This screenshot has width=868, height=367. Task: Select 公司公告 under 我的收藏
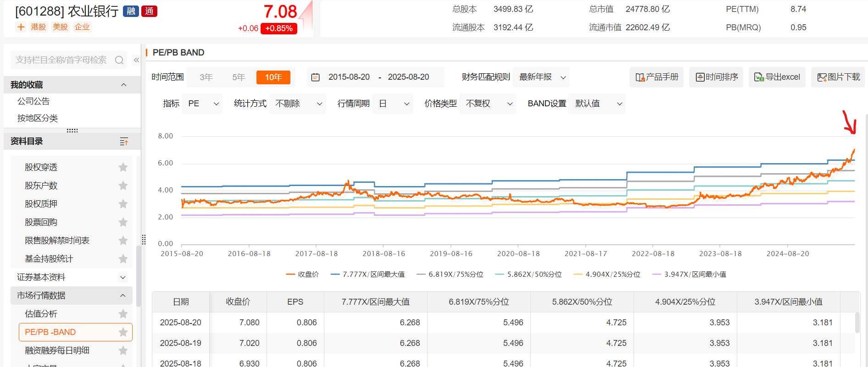pyautogui.click(x=33, y=101)
